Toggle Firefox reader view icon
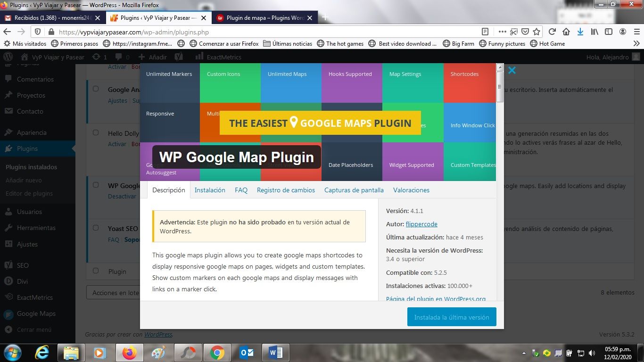Screen dimensions: 644x362 tap(485, 32)
